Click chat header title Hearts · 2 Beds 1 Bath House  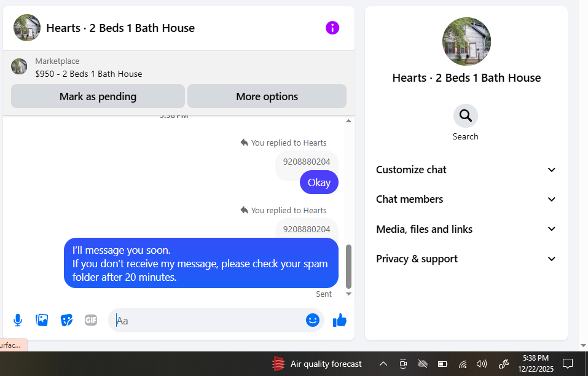point(120,28)
